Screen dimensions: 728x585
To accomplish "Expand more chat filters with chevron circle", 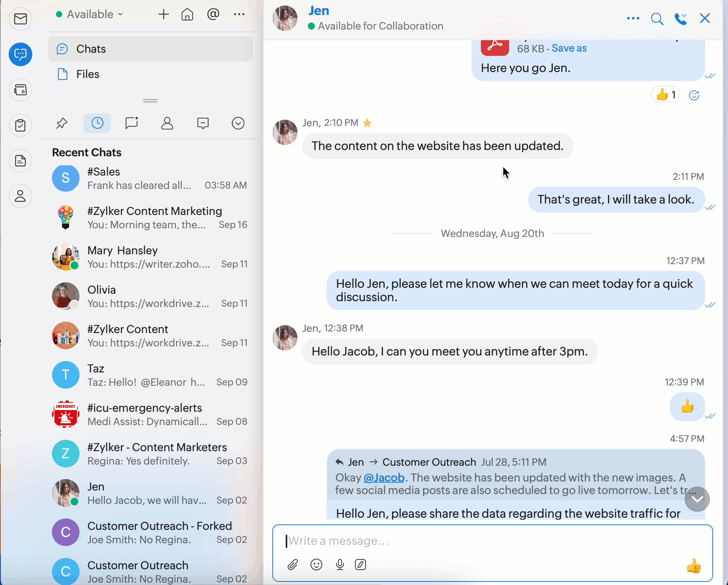I will click(x=238, y=123).
